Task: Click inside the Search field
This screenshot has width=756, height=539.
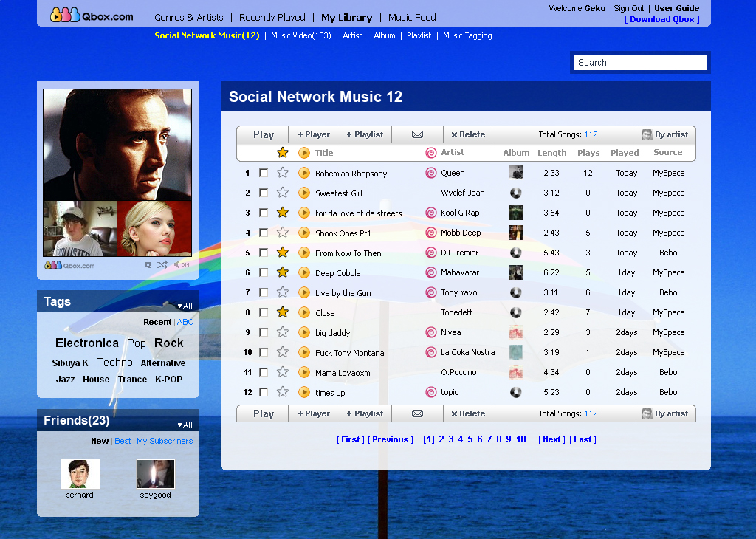Action: 640,62
